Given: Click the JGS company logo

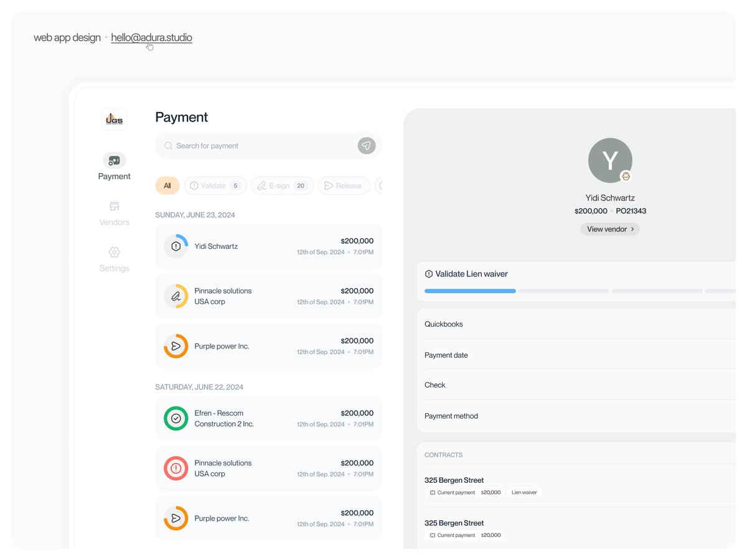Looking at the screenshot, I should 114,119.
